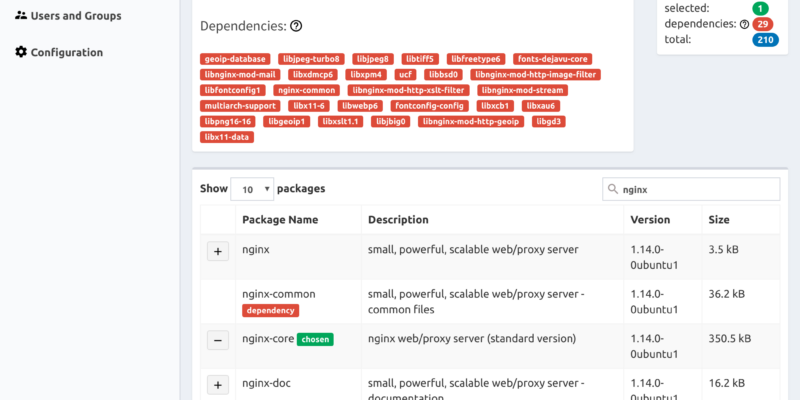800x400 pixels.
Task: Click the Users and Groups sidebar icon
Action: (x=21, y=16)
